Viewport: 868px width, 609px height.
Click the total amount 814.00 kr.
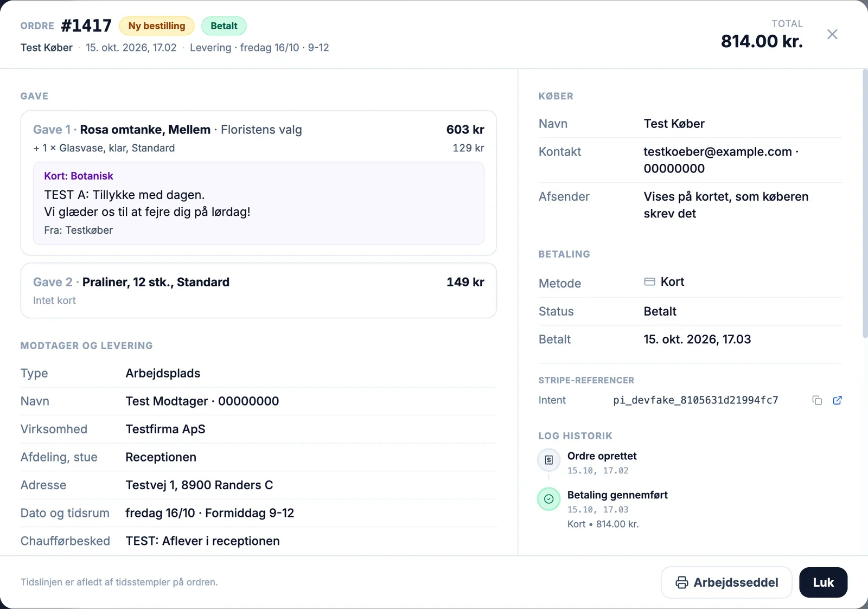coord(762,41)
